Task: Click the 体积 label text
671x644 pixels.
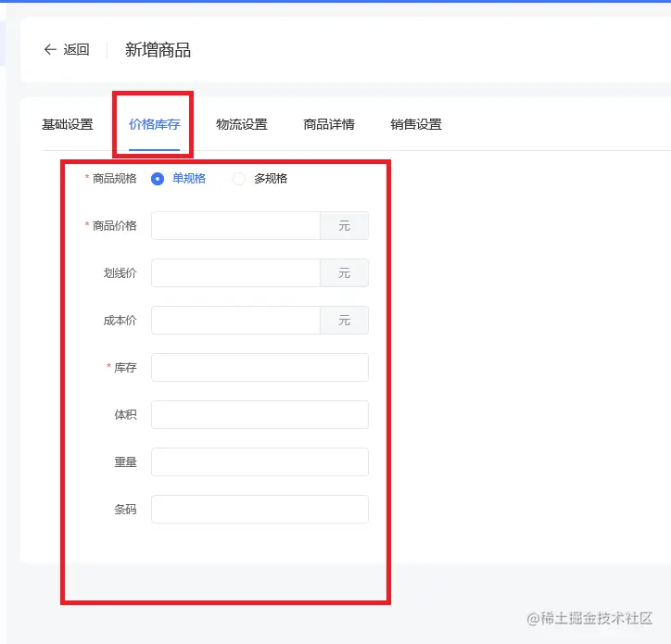Action: coord(125,414)
